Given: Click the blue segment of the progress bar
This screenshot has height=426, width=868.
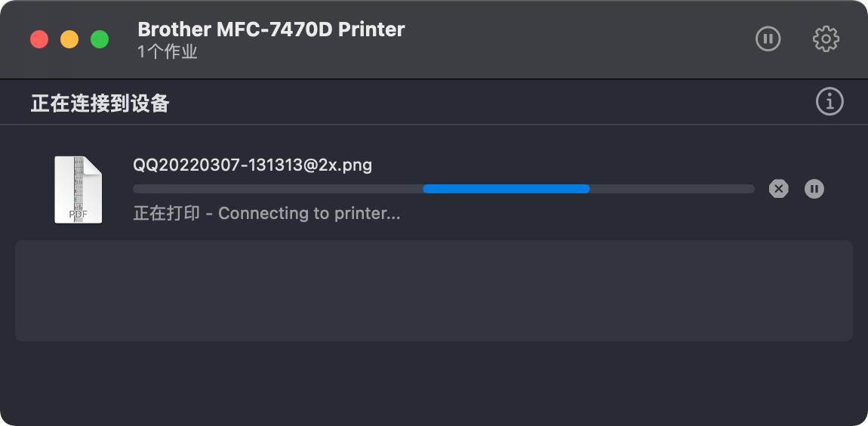Looking at the screenshot, I should pos(506,189).
